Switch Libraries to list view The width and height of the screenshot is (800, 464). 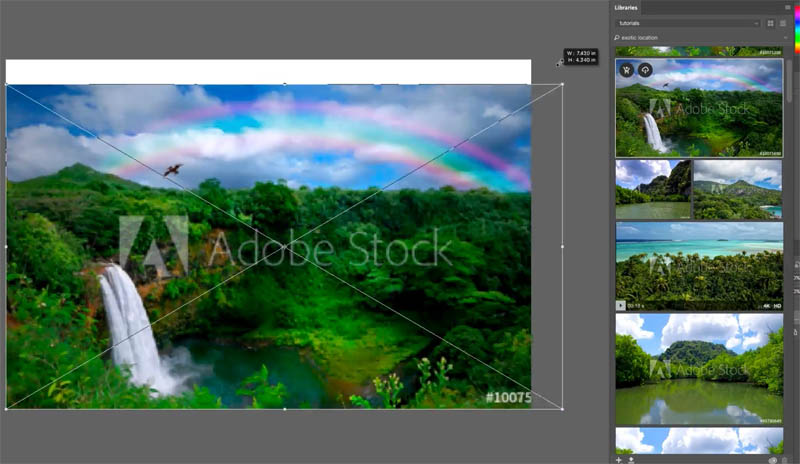(783, 23)
